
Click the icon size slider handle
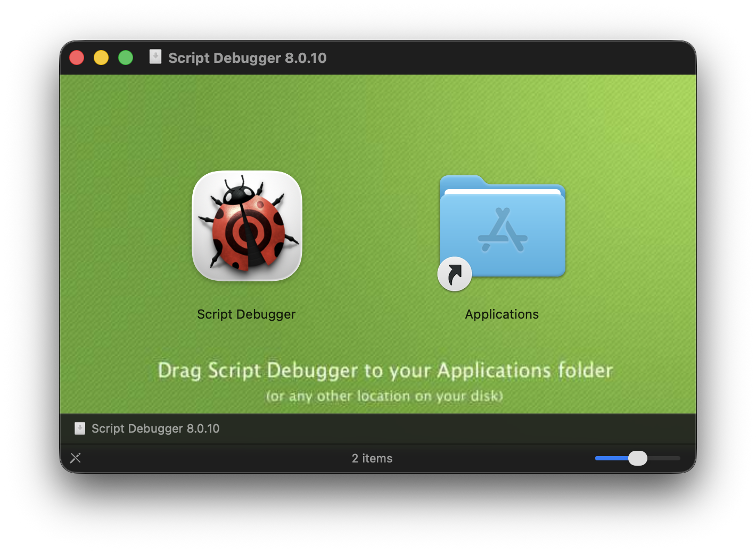[x=637, y=458]
